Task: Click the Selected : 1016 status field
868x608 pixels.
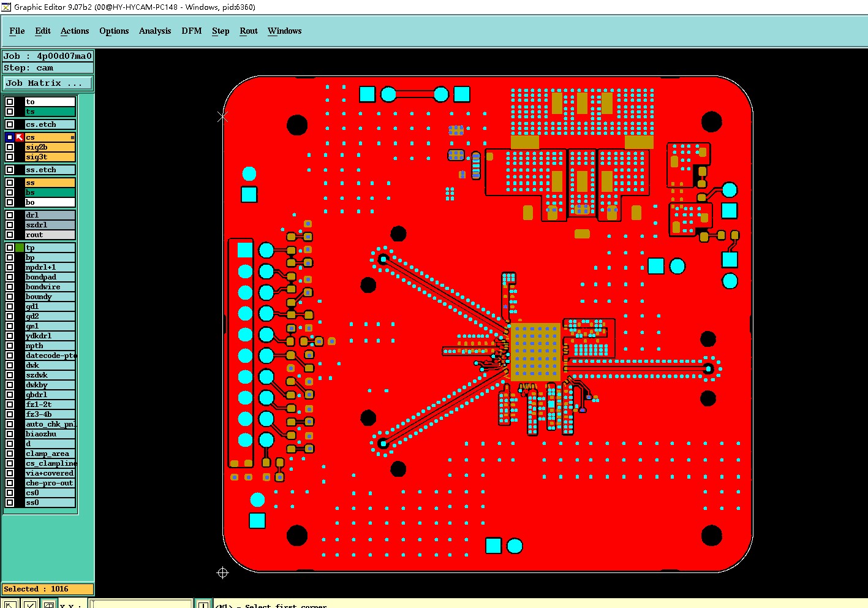Action: click(x=48, y=589)
